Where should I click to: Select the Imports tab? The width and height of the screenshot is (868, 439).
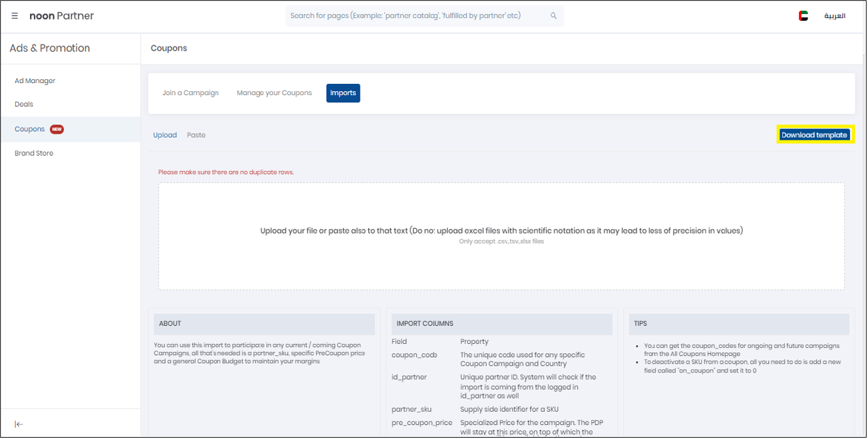343,93
